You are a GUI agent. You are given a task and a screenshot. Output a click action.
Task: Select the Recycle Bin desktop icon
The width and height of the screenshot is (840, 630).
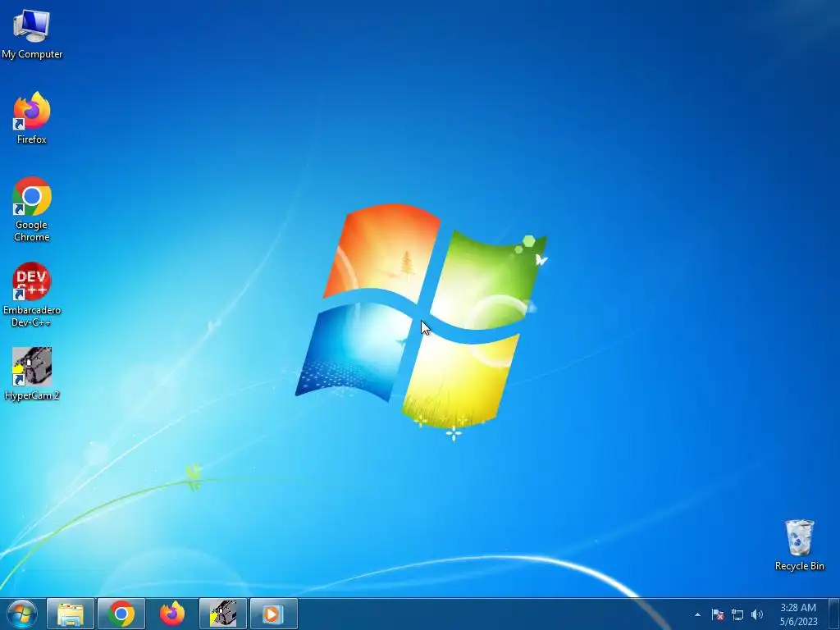click(x=799, y=545)
